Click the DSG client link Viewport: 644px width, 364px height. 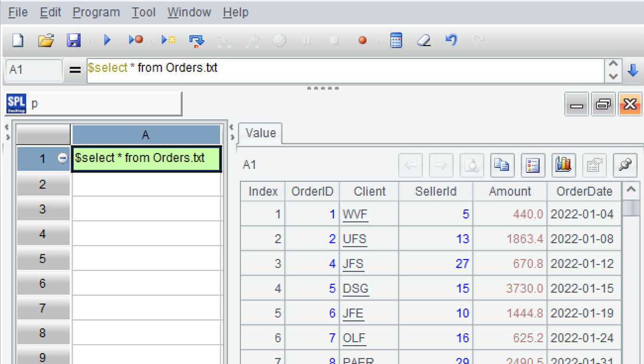click(x=355, y=288)
